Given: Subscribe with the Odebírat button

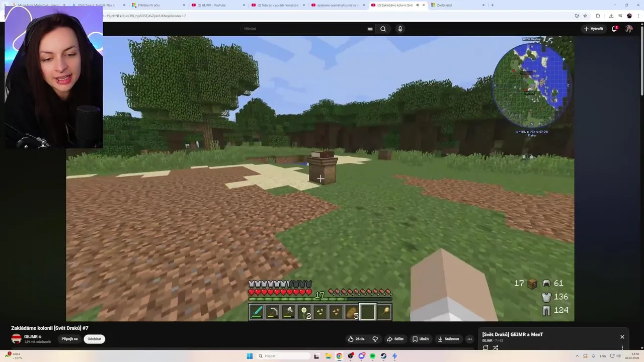Looking at the screenshot, I should [x=94, y=339].
